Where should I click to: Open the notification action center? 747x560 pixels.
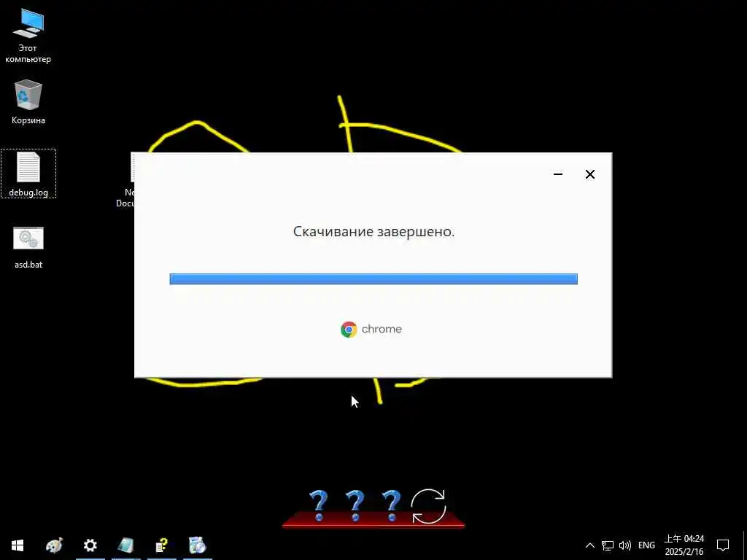click(x=723, y=545)
